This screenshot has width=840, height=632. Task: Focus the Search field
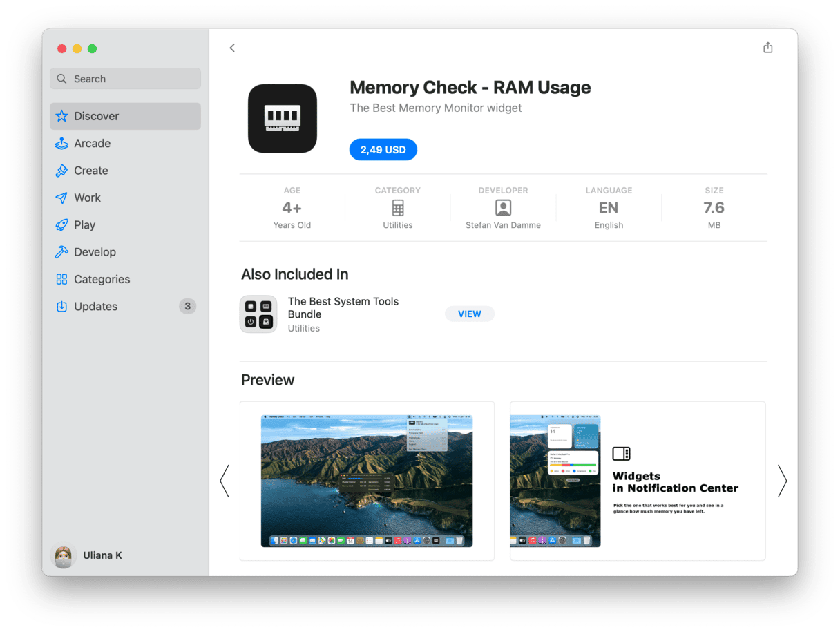coord(125,79)
